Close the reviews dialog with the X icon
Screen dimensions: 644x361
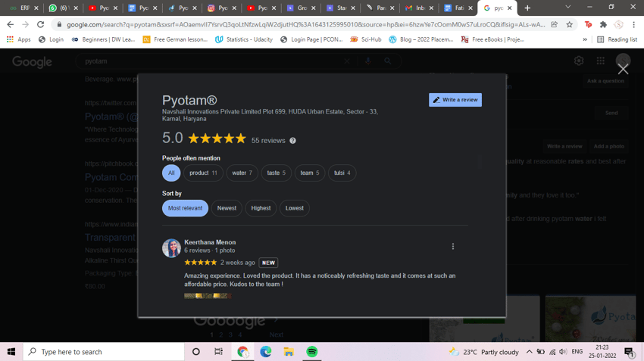coord(623,69)
